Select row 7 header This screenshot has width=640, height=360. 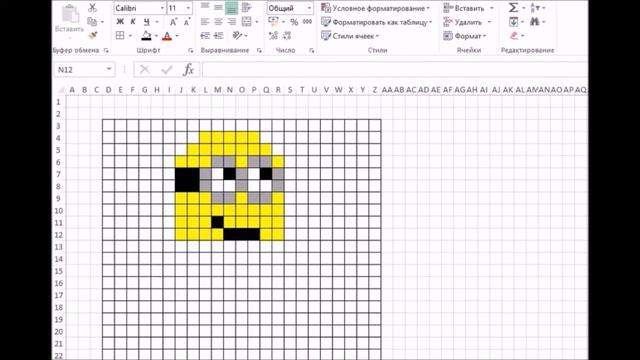pyautogui.click(x=59, y=175)
